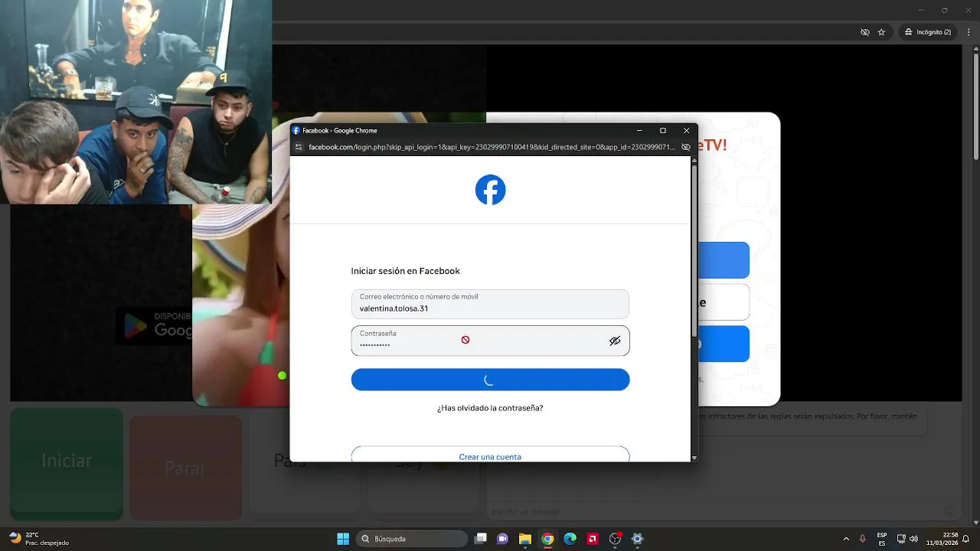The height and width of the screenshot is (551, 980).
Task: Click the Google Play badge in the background page
Action: (x=155, y=324)
